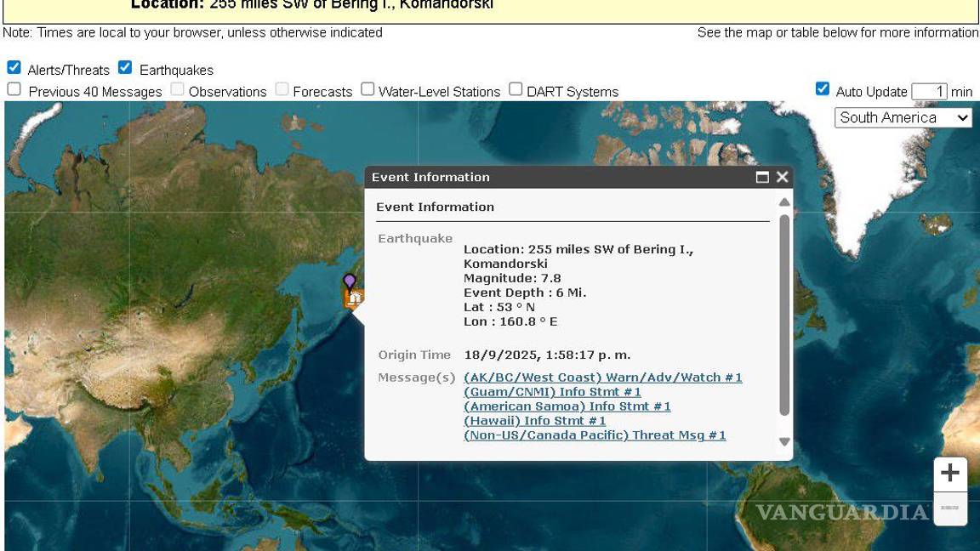
Task: Enable the Observations layer
Action: pos(175,88)
